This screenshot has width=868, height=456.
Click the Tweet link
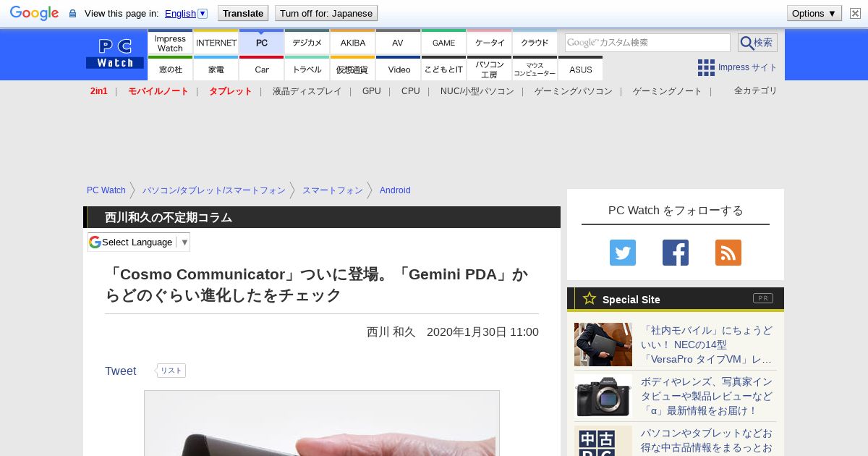pyautogui.click(x=121, y=371)
